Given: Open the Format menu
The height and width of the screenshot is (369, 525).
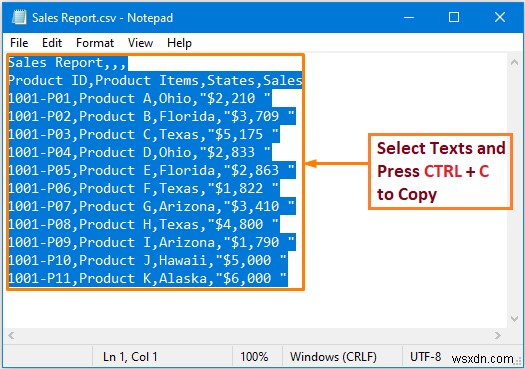Looking at the screenshot, I should (95, 43).
